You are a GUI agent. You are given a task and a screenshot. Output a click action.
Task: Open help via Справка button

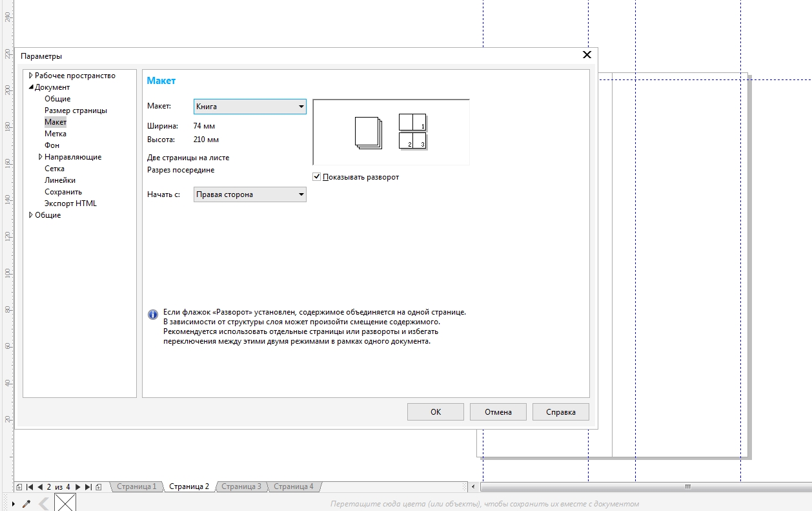click(561, 412)
